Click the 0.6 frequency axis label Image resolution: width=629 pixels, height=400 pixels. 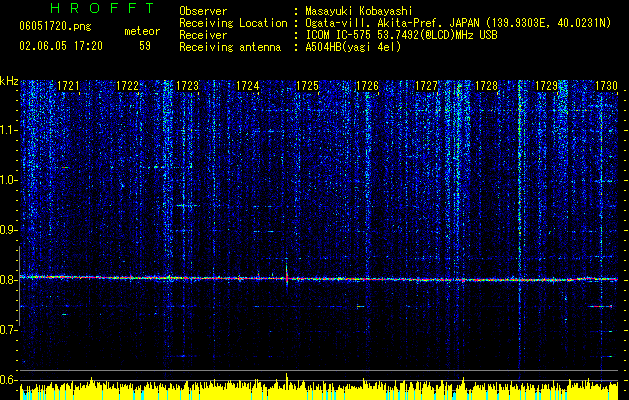pyautogui.click(x=9, y=380)
